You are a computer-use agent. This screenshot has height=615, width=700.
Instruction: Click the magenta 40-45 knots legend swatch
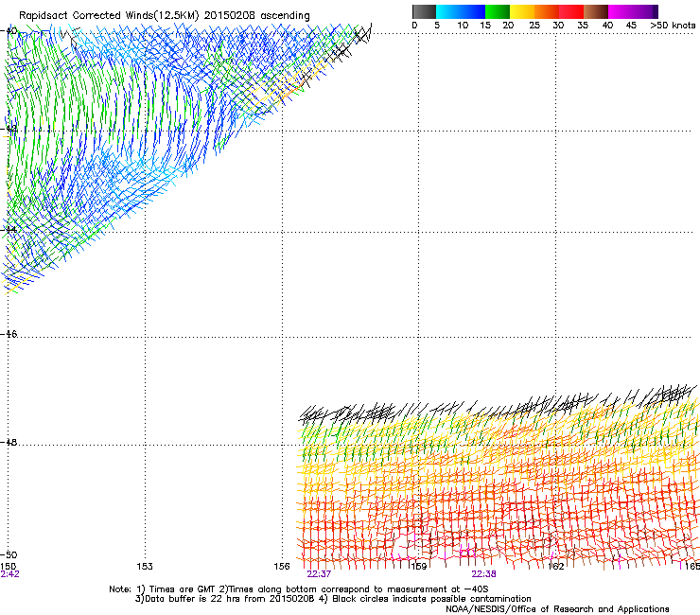pos(621,11)
